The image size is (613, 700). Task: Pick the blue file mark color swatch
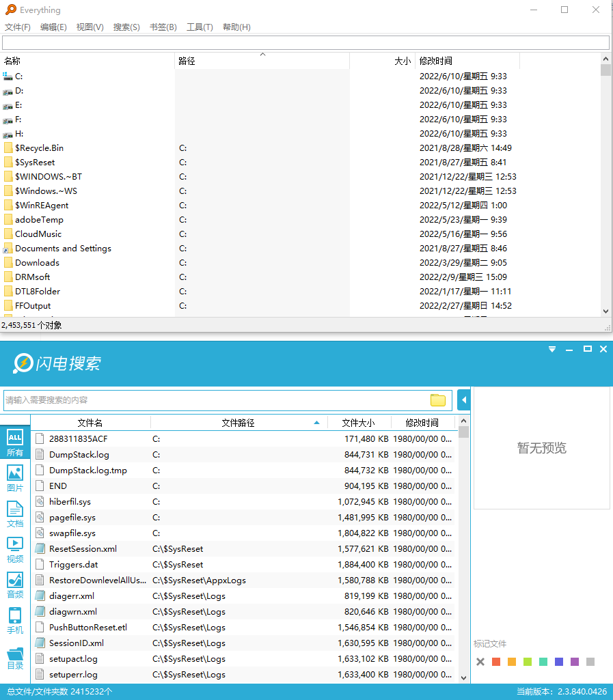(x=559, y=662)
